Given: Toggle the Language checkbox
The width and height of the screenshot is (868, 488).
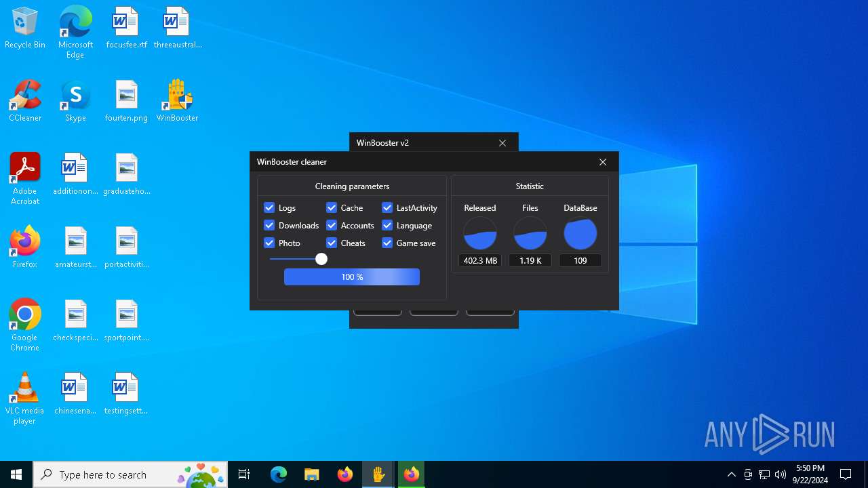Looking at the screenshot, I should [387, 225].
